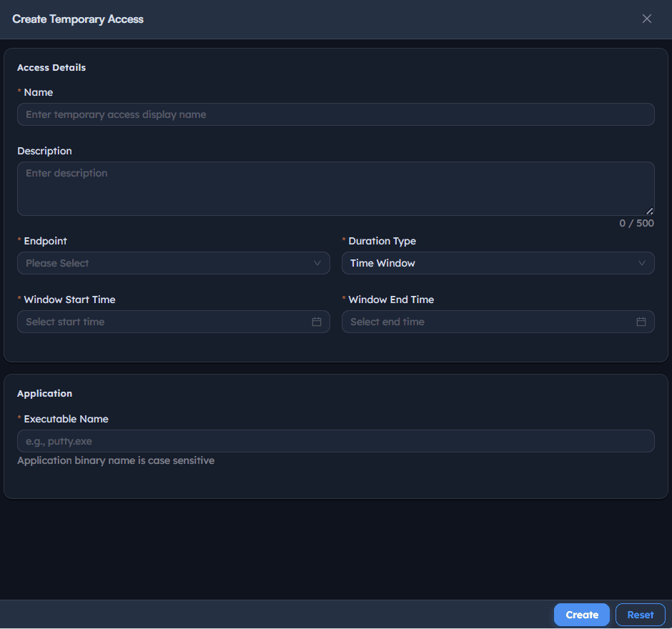Image resolution: width=672 pixels, height=629 pixels.
Task: Click the Window Start Time calendar icon
Action: tap(317, 322)
